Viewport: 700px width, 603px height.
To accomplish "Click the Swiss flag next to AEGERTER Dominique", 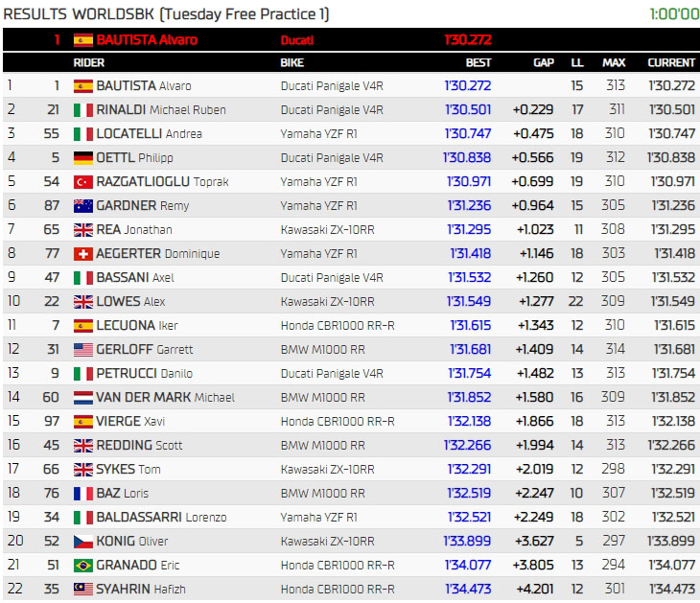I will pyautogui.click(x=82, y=254).
